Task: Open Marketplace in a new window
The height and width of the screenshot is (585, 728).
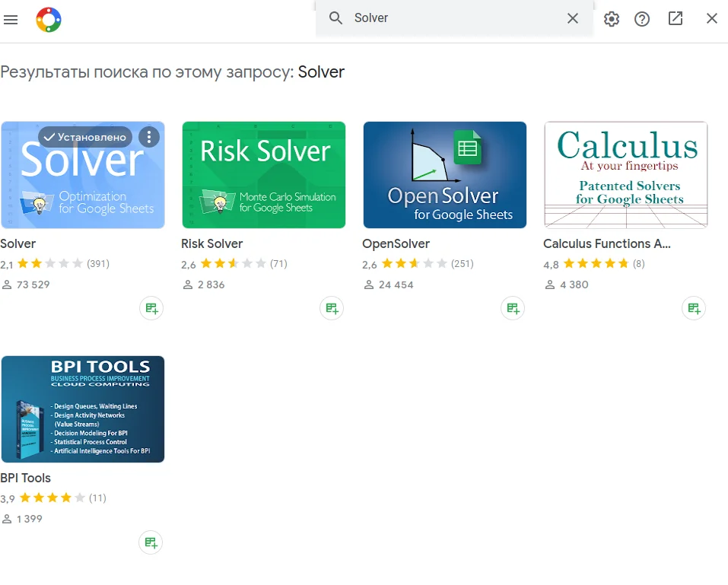Action: [675, 18]
